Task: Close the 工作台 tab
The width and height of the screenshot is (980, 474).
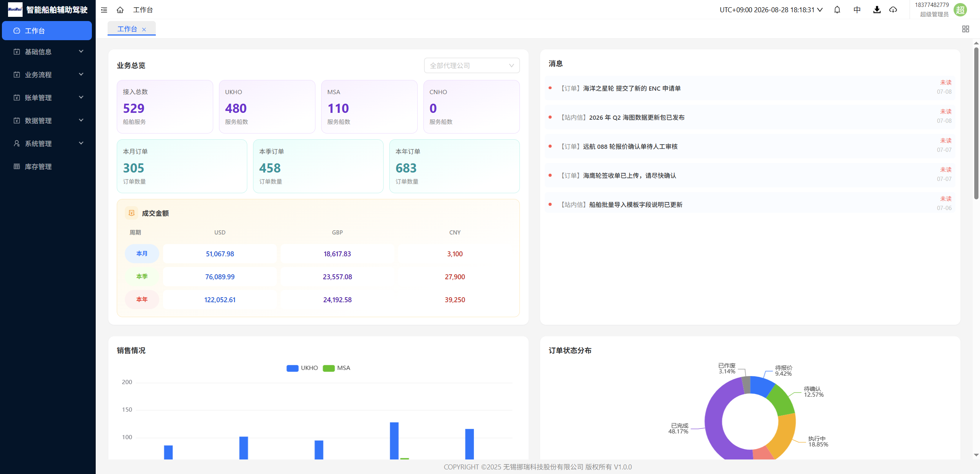Action: [x=144, y=29]
